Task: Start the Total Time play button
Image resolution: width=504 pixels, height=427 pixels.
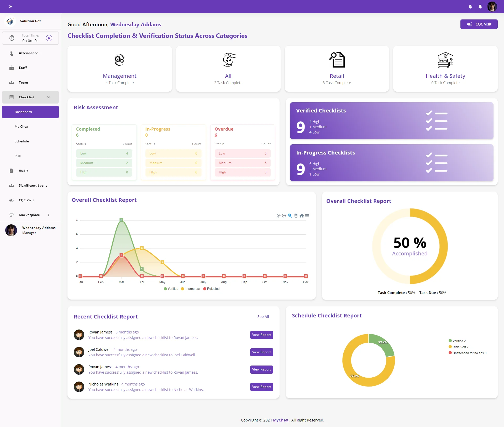Action: (x=49, y=38)
